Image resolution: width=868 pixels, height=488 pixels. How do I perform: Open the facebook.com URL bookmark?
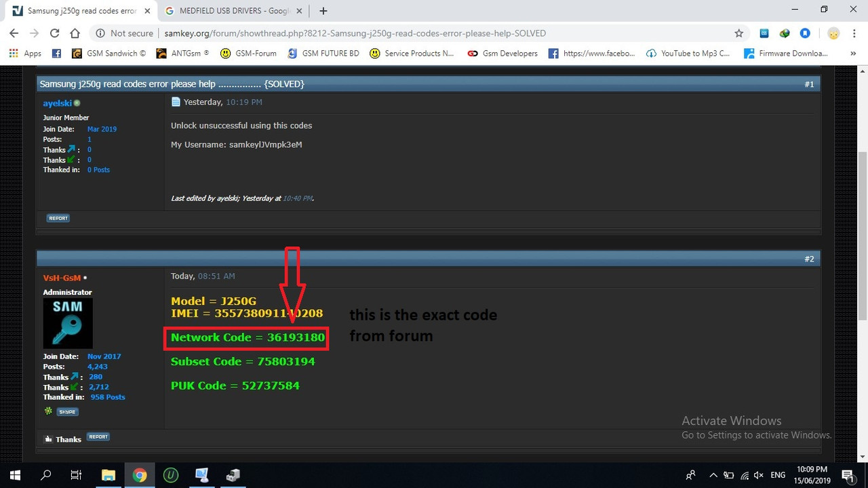click(x=591, y=53)
